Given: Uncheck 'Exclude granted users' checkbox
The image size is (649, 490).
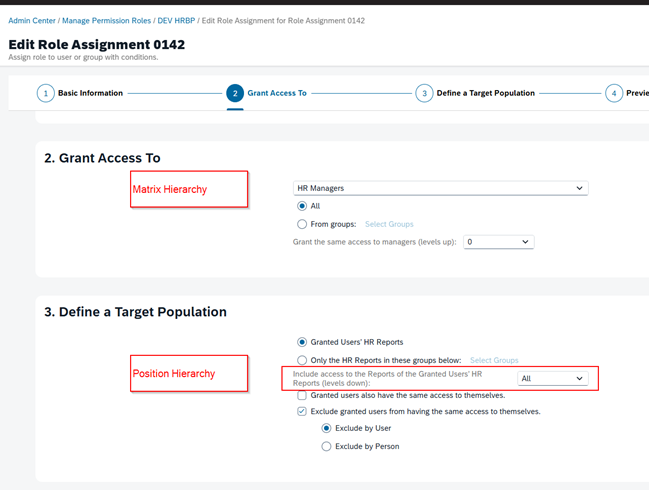Looking at the screenshot, I should point(302,411).
